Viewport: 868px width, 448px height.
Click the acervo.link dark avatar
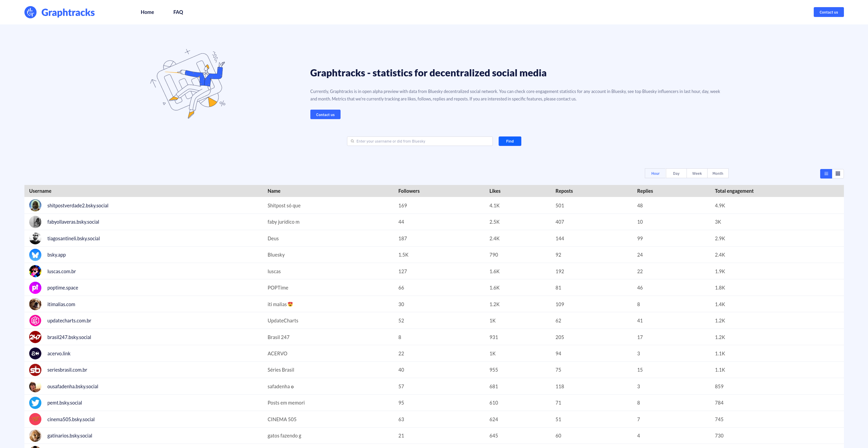(35, 354)
